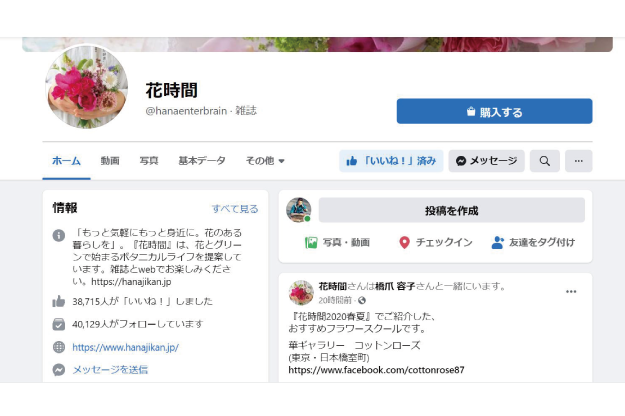Click 華ギャラリー コットンローズ text in post
The width and height of the screenshot is (625, 416).
coord(354,345)
